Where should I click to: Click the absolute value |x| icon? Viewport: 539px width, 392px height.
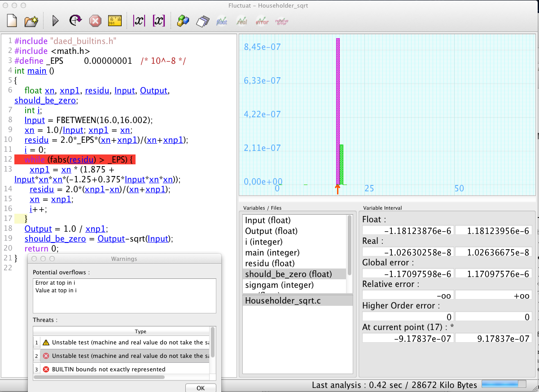(139, 21)
